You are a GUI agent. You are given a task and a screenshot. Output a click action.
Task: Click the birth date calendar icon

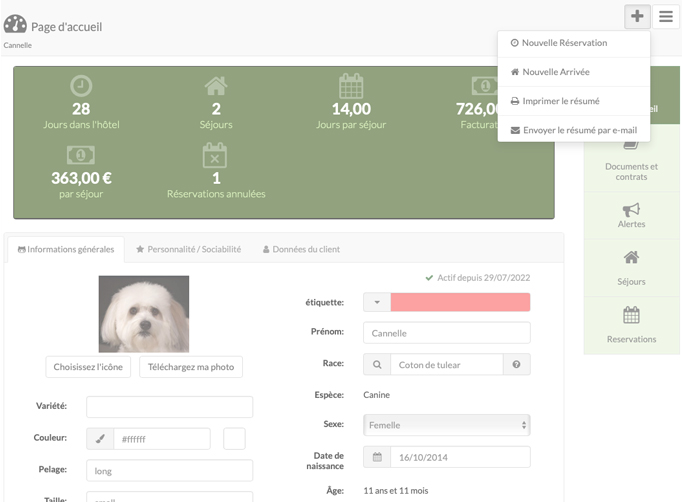(x=377, y=457)
